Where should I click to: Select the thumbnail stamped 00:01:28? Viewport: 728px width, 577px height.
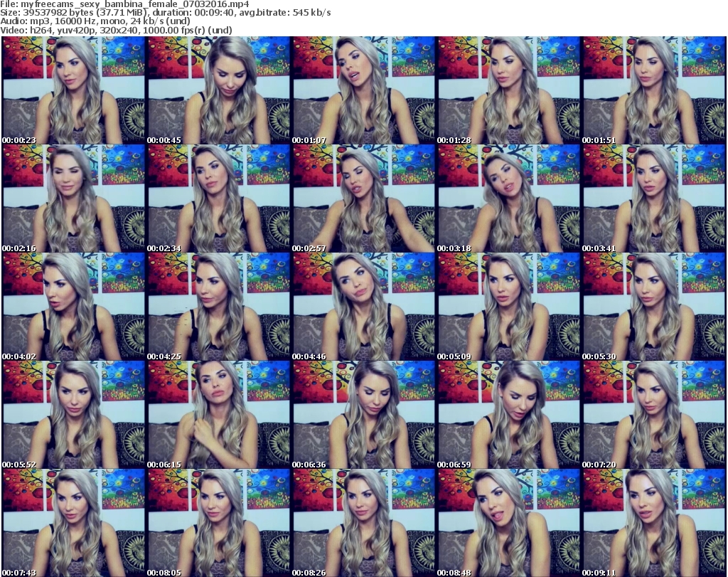(x=508, y=90)
